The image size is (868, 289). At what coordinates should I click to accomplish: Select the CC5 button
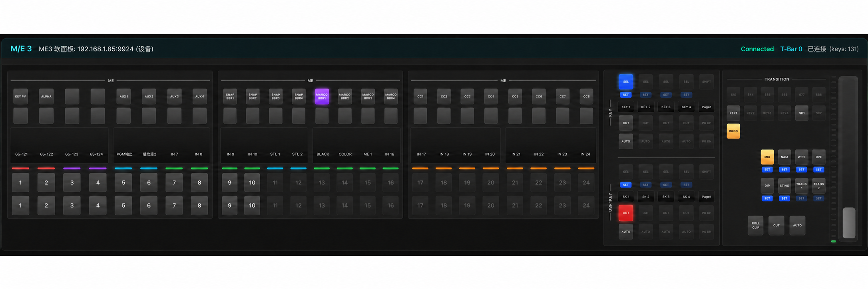pos(515,97)
